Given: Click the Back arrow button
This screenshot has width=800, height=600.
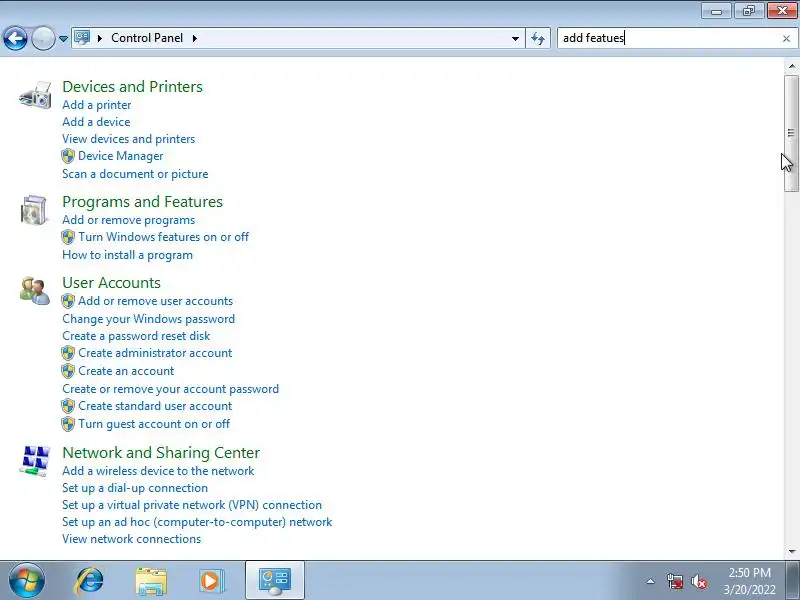Looking at the screenshot, I should 15,38.
